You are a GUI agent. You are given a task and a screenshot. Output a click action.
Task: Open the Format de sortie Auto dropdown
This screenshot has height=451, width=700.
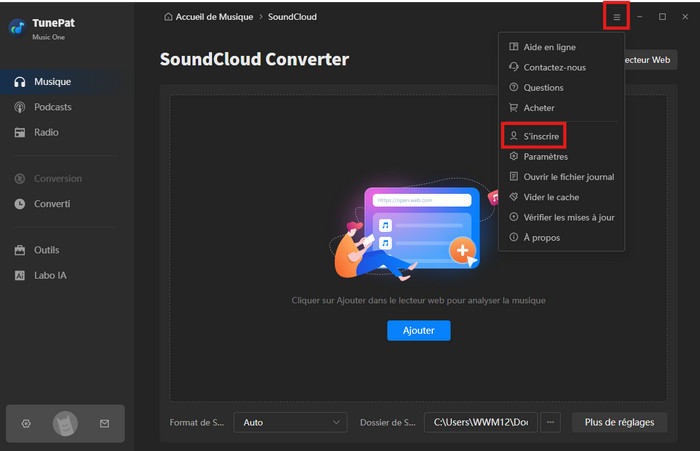coord(290,422)
